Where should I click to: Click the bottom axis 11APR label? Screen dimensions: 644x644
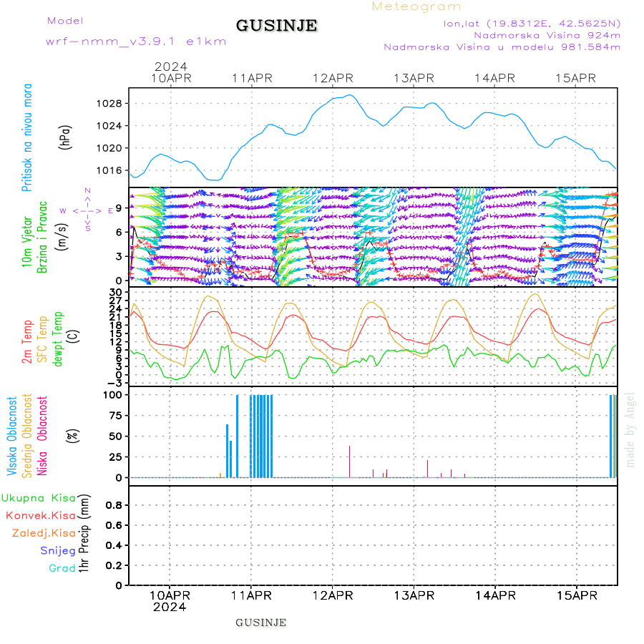251,596
